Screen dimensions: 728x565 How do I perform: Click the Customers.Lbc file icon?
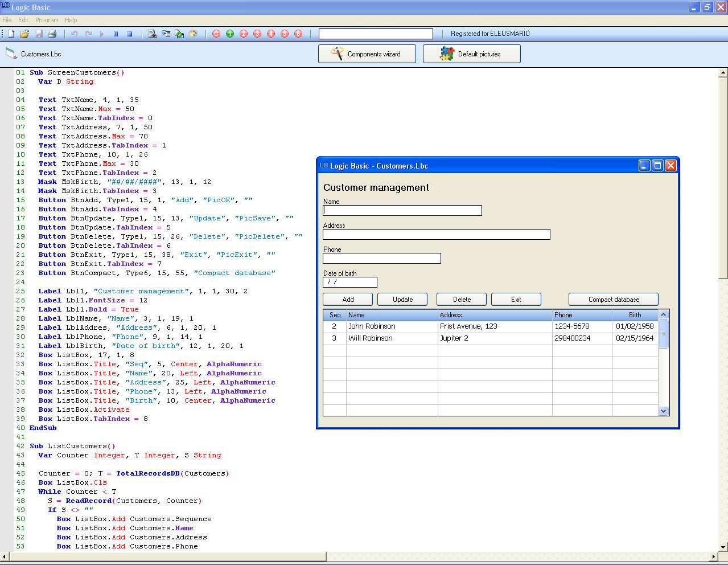click(x=11, y=54)
